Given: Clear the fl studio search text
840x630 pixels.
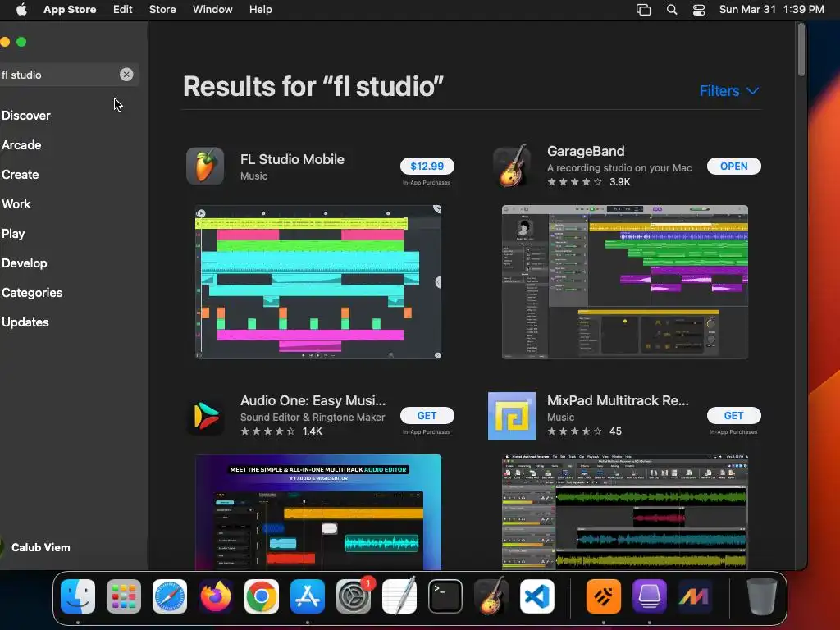Looking at the screenshot, I should pyautogui.click(x=126, y=75).
